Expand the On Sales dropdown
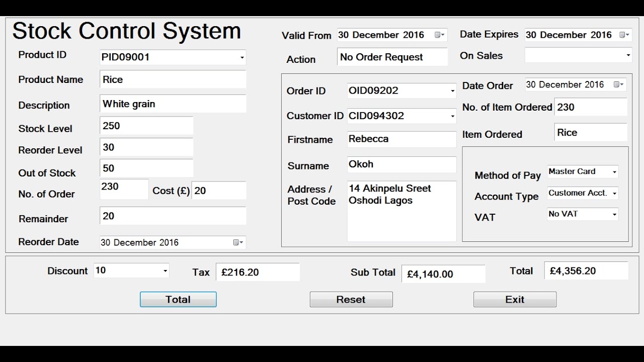Image resolution: width=644 pixels, height=362 pixels. (628, 55)
